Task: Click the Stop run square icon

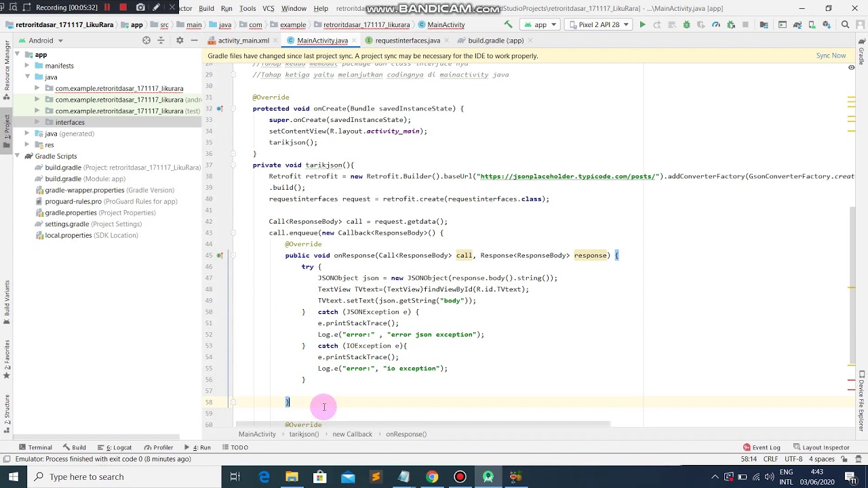Action: tap(745, 24)
